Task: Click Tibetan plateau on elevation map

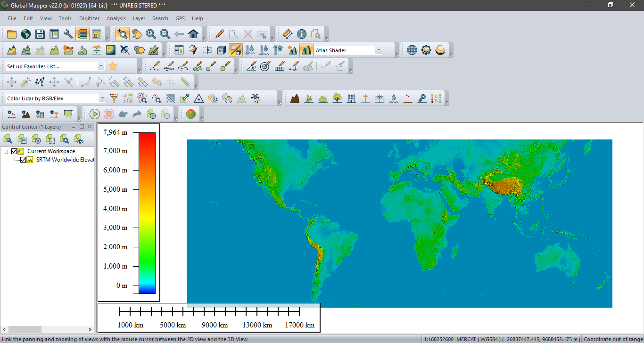Action: coord(505,186)
